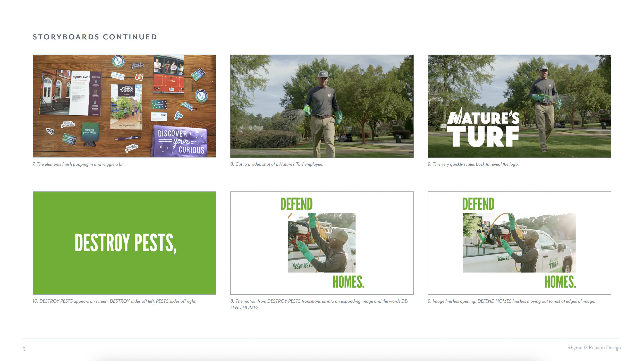The width and height of the screenshot is (644, 361).
Task: Click caption 7 about elements popping in
Action: pos(79,164)
